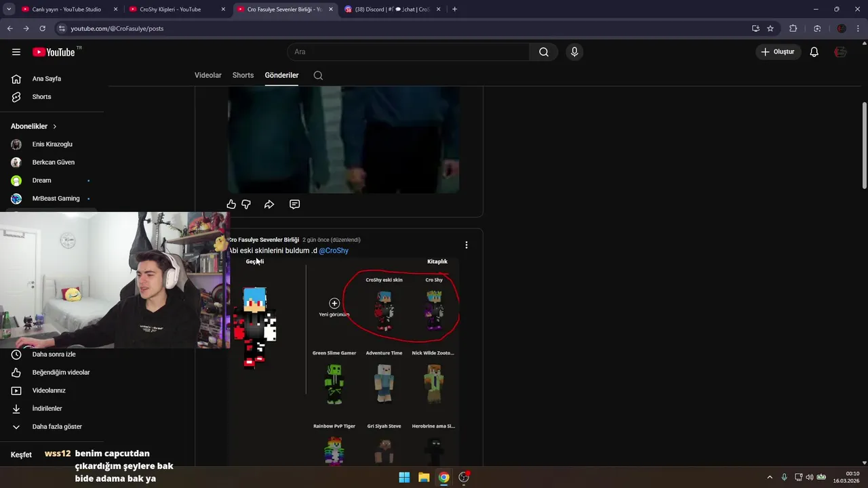This screenshot has height=488, width=868.
Task: Dislike the upper post with thumbs down
Action: [x=246, y=204]
